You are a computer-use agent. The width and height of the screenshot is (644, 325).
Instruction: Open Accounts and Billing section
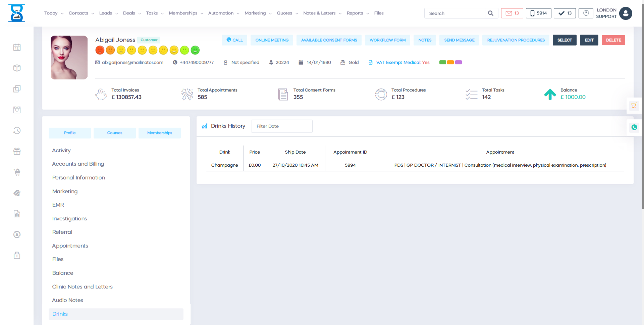tap(78, 164)
